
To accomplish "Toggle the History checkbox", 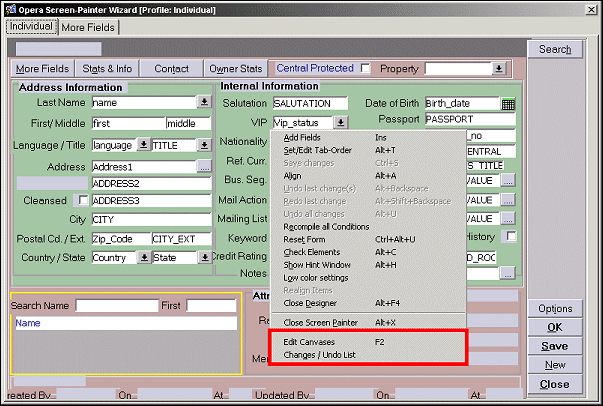I will pos(510,236).
